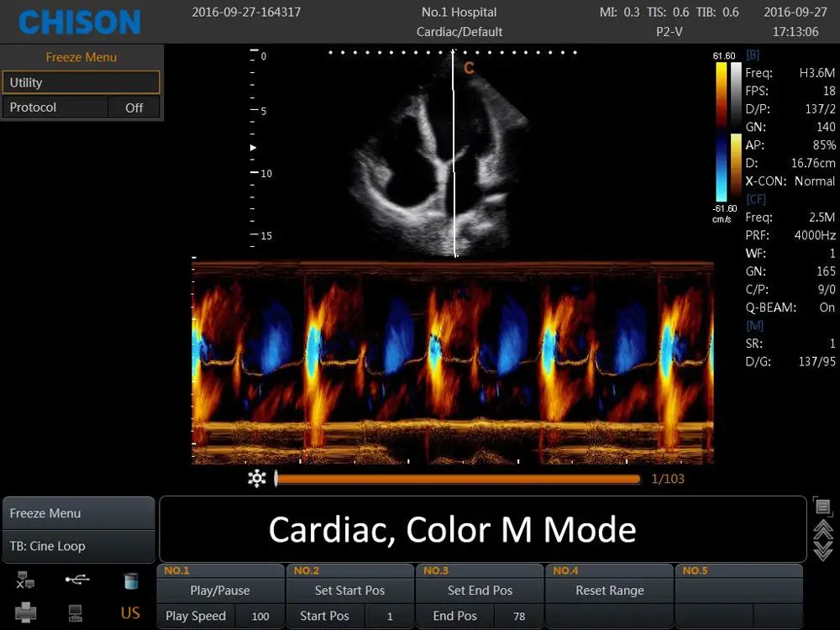
Task: Click the double up arrow chevron
Action: click(x=823, y=529)
